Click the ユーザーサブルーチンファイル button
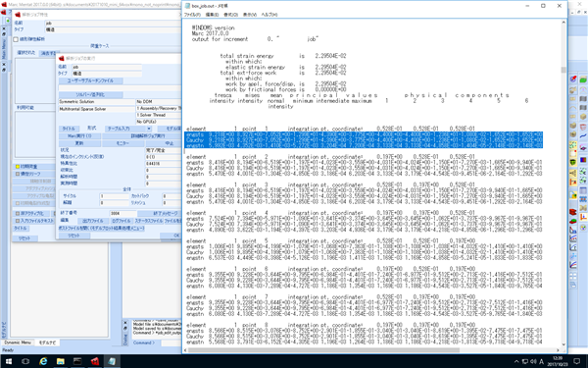 pos(90,80)
